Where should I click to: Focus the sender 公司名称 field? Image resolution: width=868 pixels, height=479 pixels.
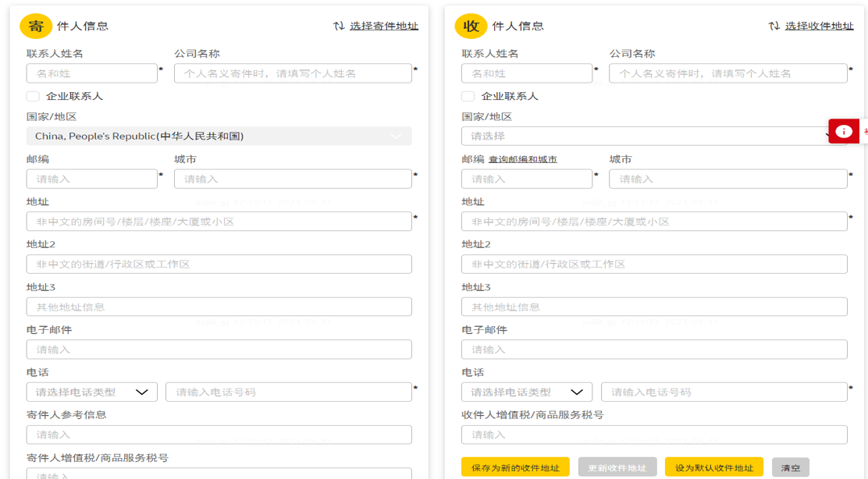click(293, 73)
